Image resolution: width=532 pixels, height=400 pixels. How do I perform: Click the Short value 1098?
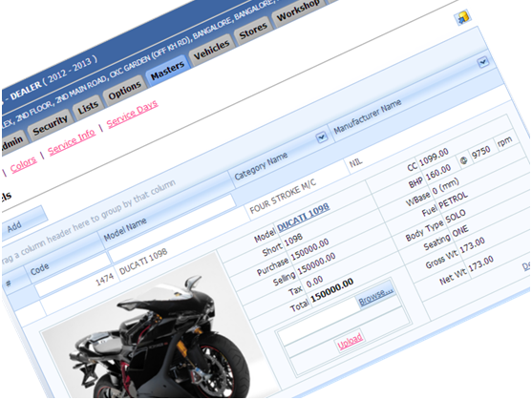tap(293, 240)
